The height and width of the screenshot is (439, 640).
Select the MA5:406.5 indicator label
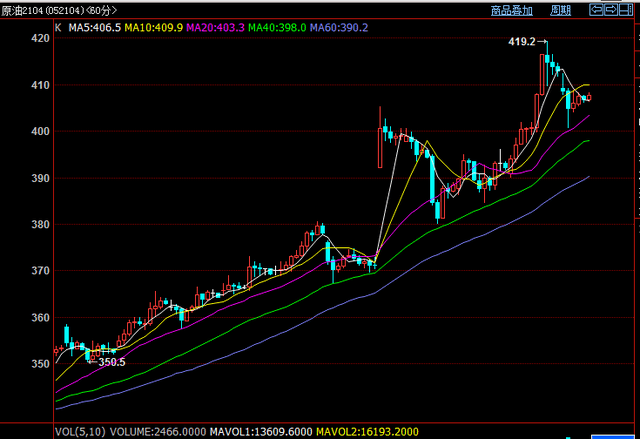click(95, 28)
